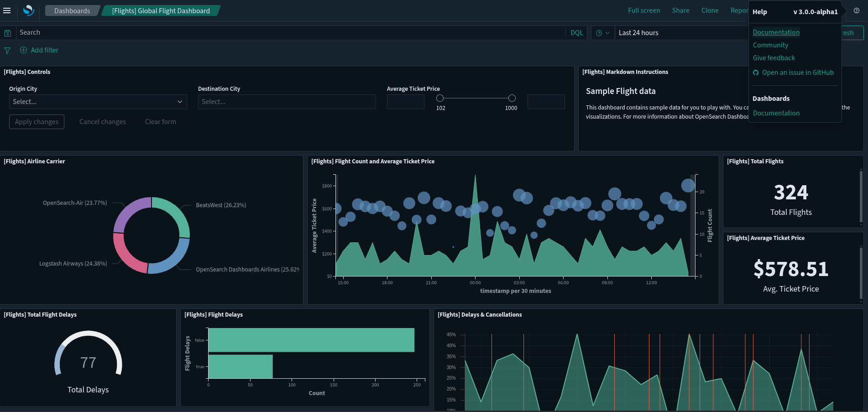Screen dimensions: 868x412
Task: Open the Documentation link in the Help menu
Action: coord(776,32)
